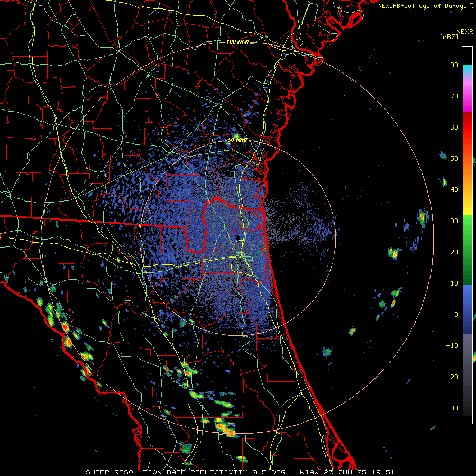
Task: Select the 80 value on the dBZ scale
Action: 454,65
